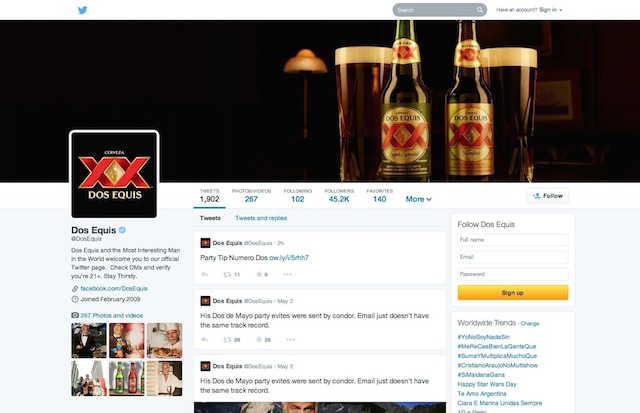The image size is (640, 413).
Task: Click the search magnifier icon
Action: click(x=479, y=10)
